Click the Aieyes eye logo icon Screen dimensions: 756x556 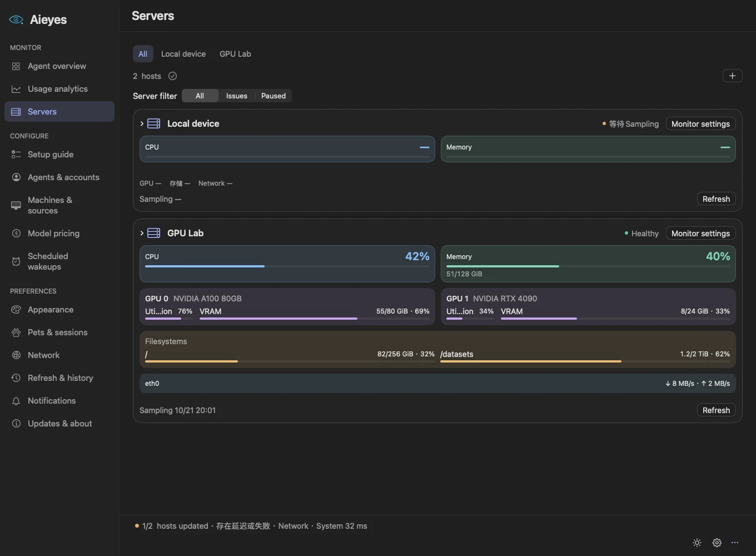pos(16,19)
